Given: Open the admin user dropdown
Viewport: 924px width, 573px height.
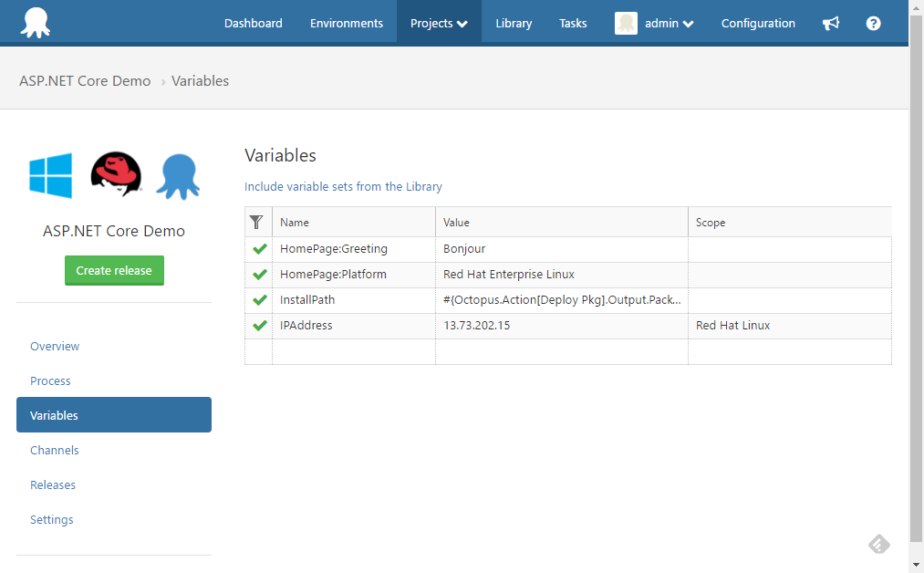Looking at the screenshot, I should [655, 24].
